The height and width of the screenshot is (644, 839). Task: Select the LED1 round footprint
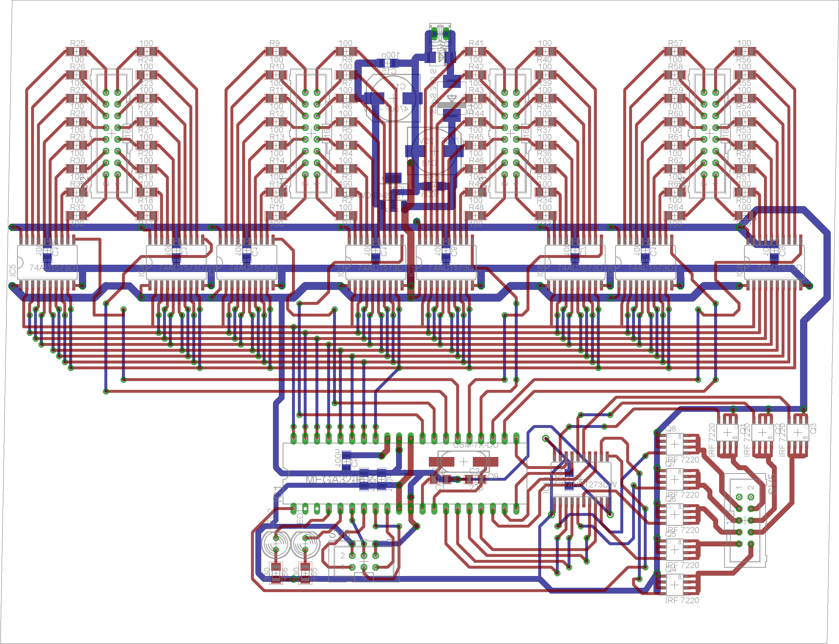(x=305, y=543)
